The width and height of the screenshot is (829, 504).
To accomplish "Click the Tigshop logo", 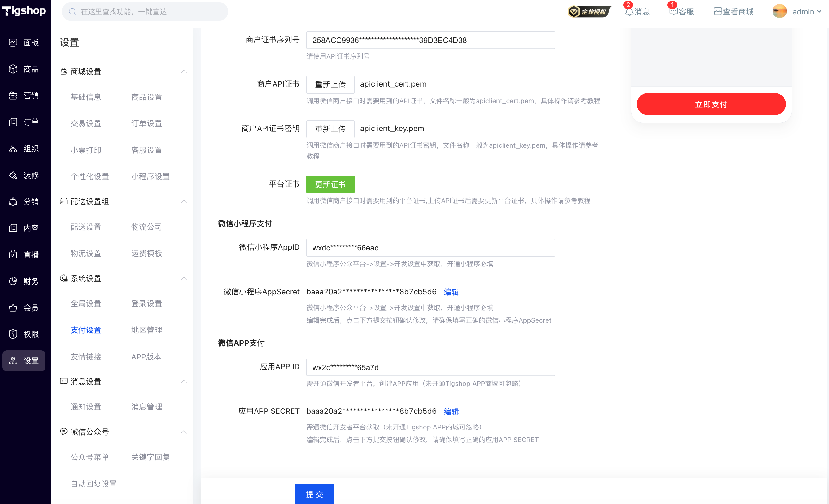I will (24, 11).
